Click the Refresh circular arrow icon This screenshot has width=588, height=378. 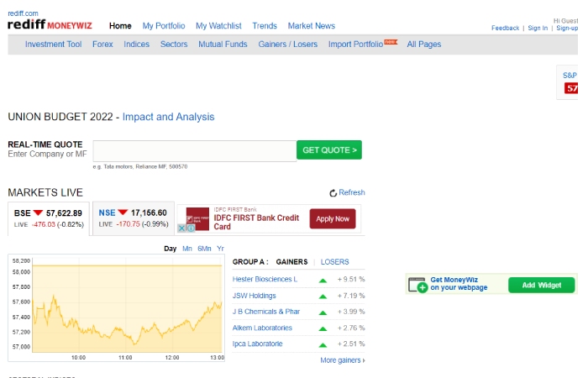tap(333, 193)
